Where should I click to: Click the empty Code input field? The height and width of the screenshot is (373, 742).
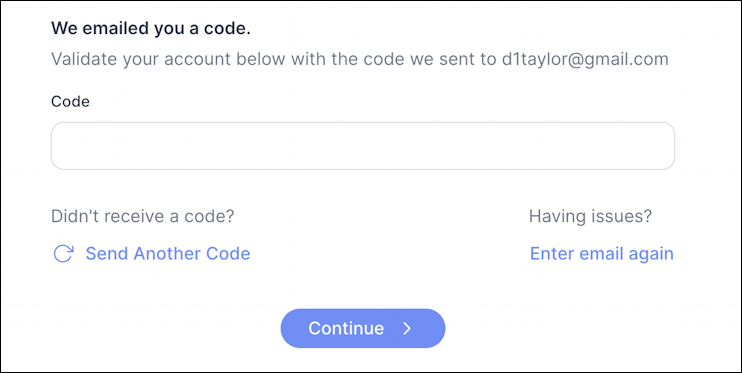(362, 146)
